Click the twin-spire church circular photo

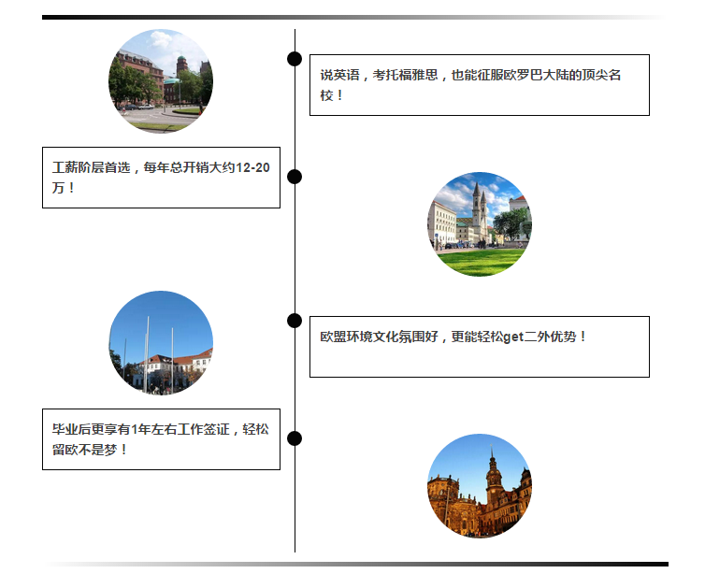pos(480,223)
